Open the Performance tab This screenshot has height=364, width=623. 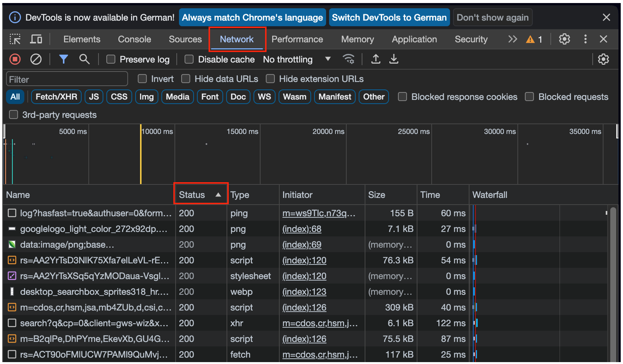click(x=297, y=39)
